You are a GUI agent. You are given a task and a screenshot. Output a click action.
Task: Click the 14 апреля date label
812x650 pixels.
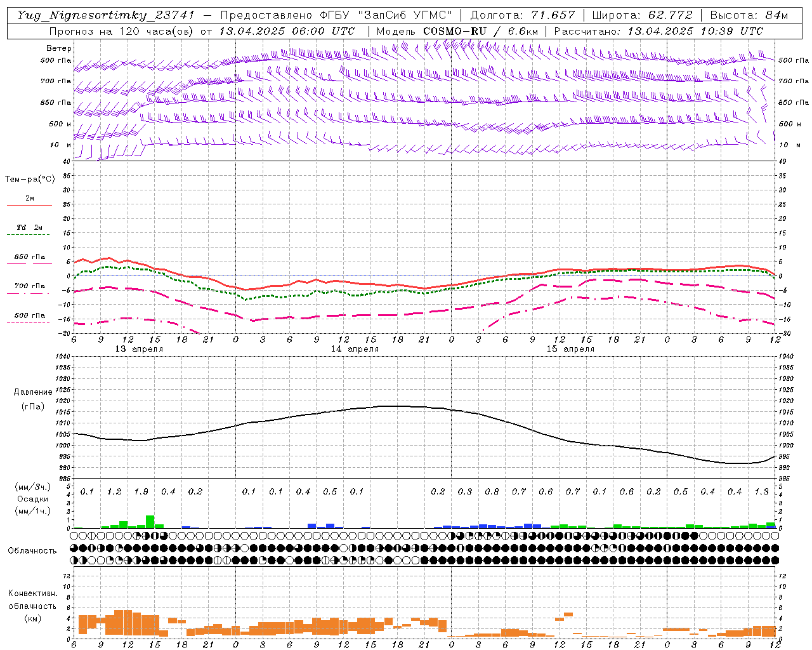(355, 349)
